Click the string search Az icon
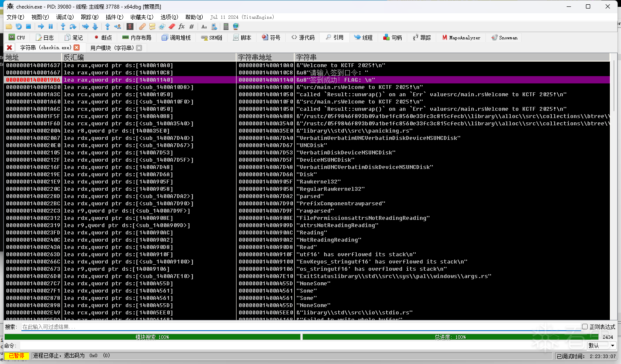 (204, 27)
